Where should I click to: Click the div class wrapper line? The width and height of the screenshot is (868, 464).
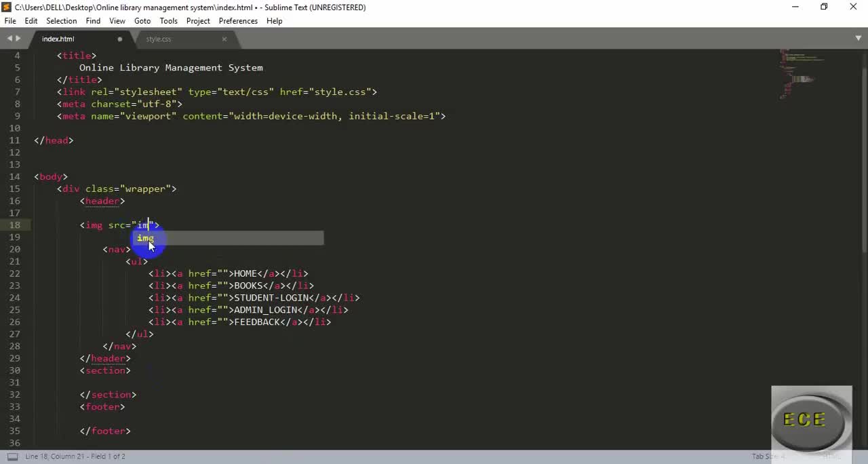(x=117, y=189)
